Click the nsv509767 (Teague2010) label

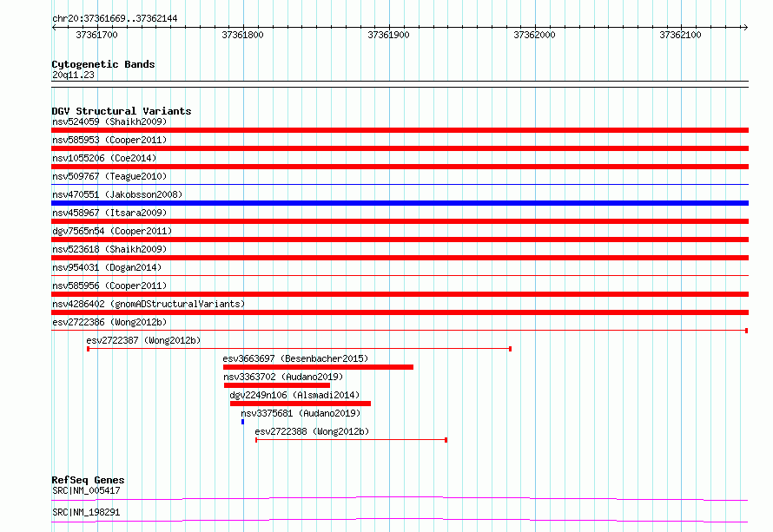coord(109,176)
